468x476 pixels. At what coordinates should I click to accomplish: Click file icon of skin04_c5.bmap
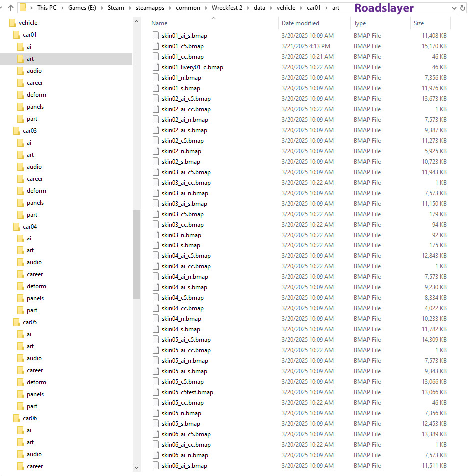tap(156, 298)
